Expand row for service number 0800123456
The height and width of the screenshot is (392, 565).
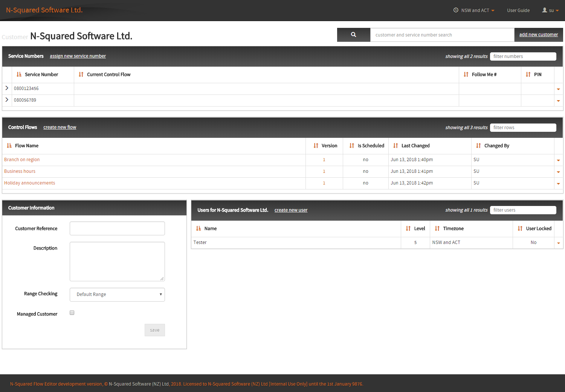click(7, 88)
